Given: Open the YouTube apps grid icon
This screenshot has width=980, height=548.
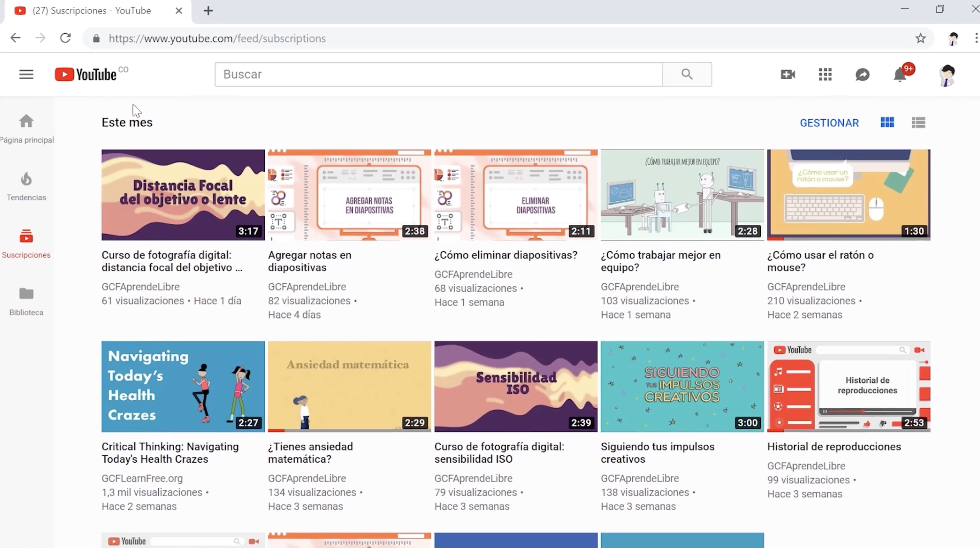Looking at the screenshot, I should tap(825, 74).
